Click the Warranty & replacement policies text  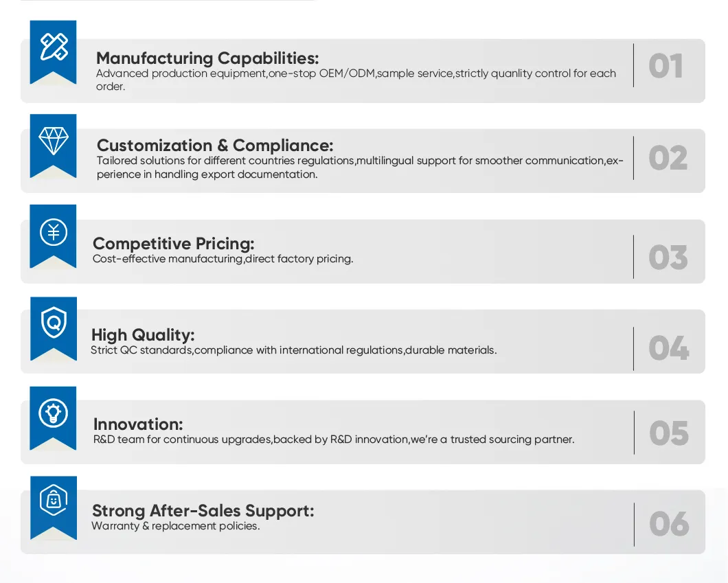click(x=176, y=527)
